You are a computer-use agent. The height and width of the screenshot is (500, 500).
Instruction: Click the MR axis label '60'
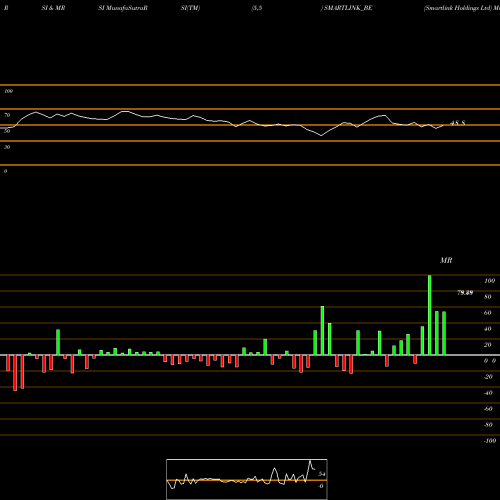[488, 313]
